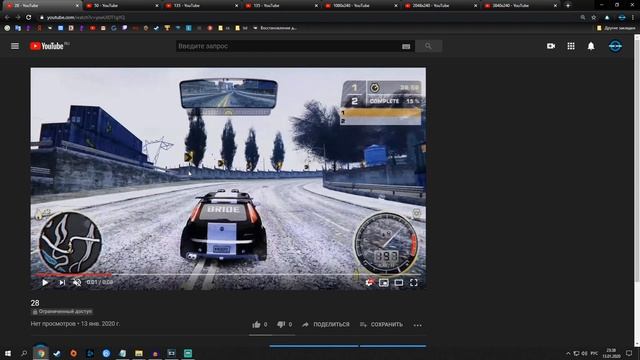Screen dimensions: 640x360
Task: Open Steam from the taskbar
Action: pos(57,353)
